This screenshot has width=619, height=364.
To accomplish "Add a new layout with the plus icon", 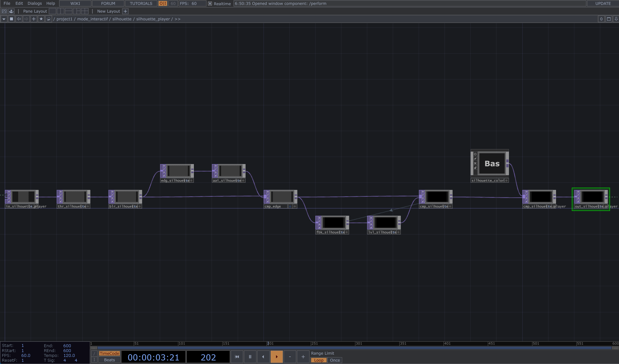I will 125,11.
